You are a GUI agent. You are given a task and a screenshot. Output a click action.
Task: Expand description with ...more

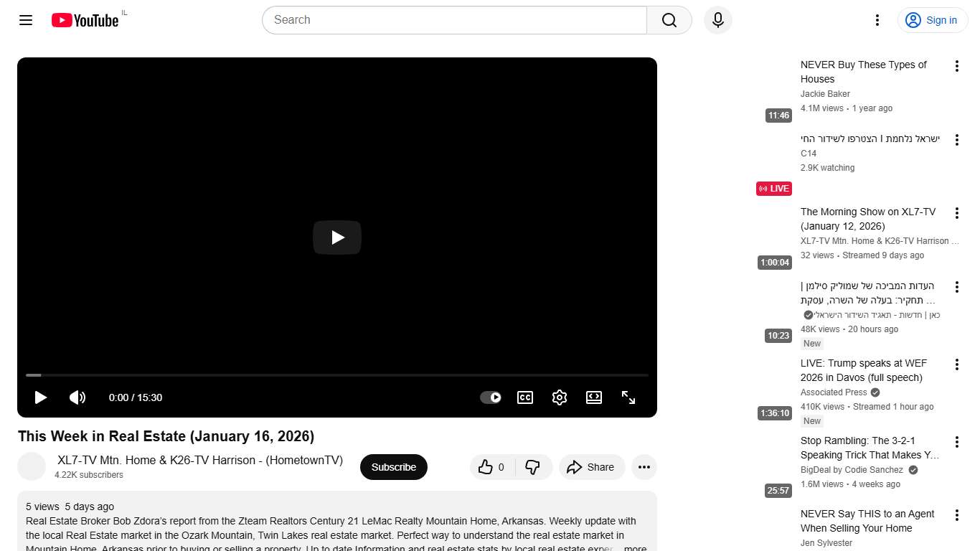[635, 548]
